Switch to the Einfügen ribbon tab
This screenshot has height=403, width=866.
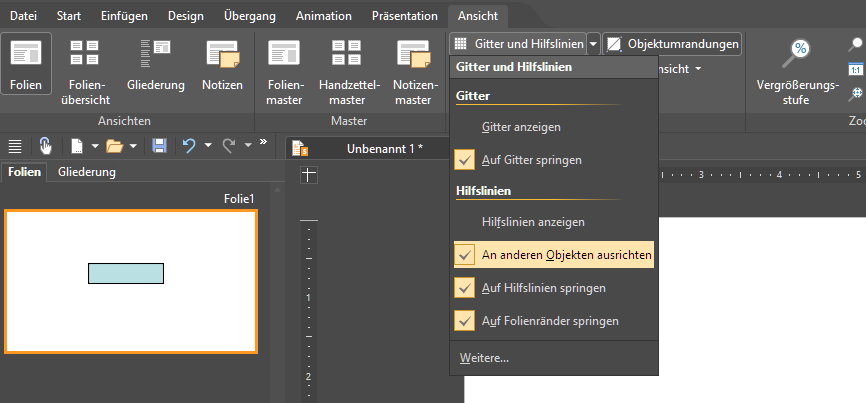pos(123,16)
